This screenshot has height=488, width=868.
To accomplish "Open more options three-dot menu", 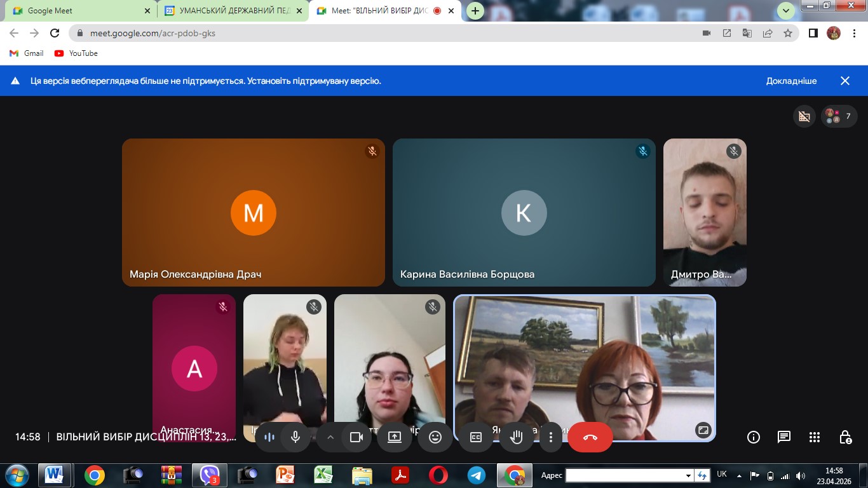I will (551, 437).
